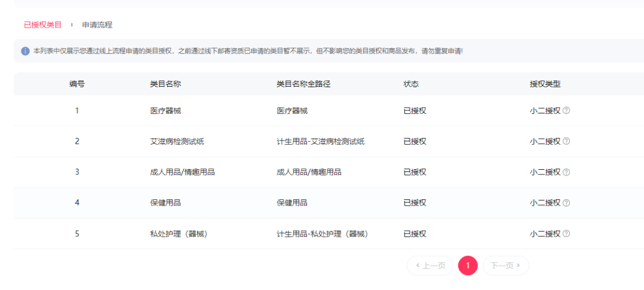644x290 pixels.
Task: Click the help icon in the 成人用品/情趣用品 row
Action: 566,172
